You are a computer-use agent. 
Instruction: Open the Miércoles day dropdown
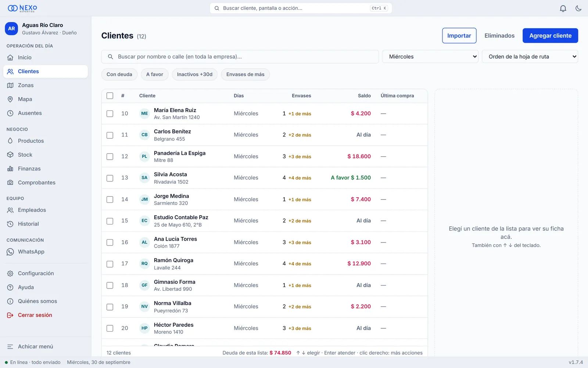pos(430,57)
